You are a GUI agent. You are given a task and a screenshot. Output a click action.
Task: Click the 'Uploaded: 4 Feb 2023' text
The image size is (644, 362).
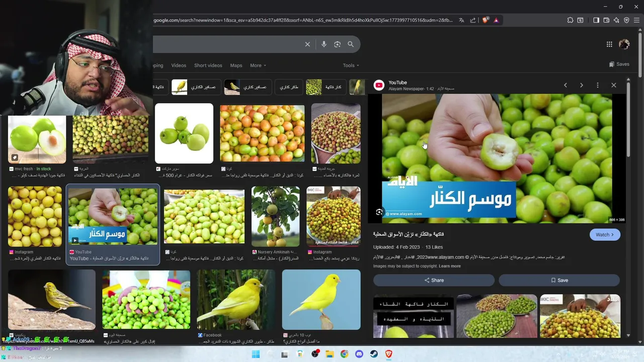pyautogui.click(x=396, y=247)
